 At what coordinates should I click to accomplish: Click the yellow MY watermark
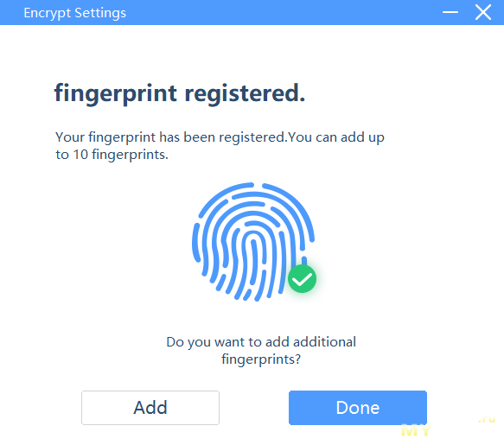point(416,430)
